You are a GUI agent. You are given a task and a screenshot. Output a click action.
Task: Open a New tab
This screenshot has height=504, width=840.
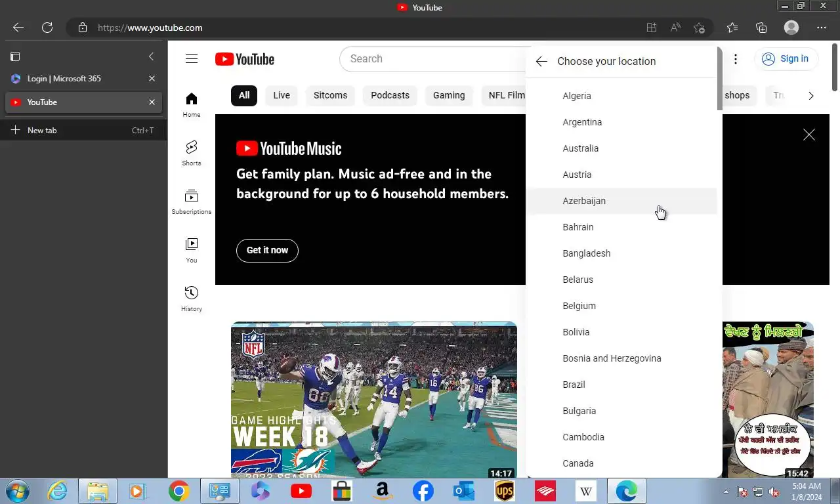tap(83, 130)
